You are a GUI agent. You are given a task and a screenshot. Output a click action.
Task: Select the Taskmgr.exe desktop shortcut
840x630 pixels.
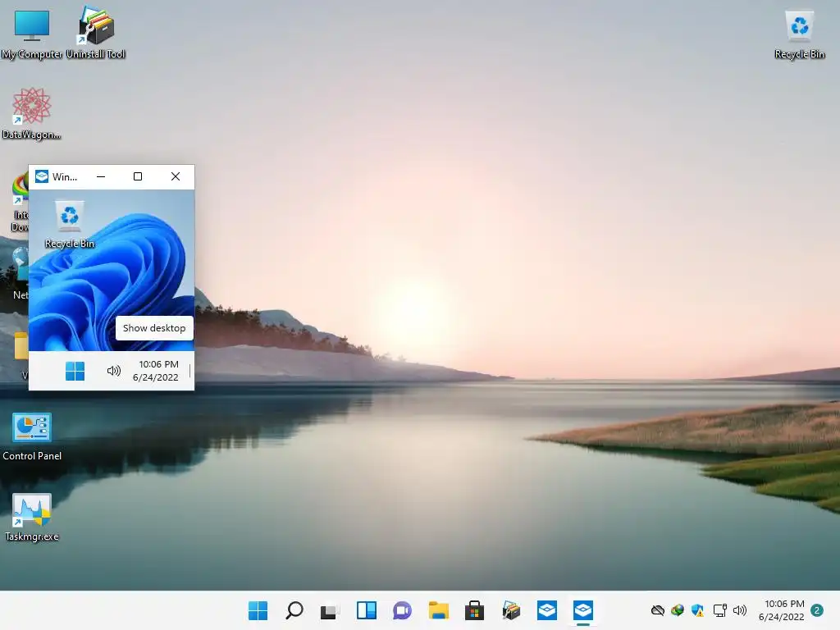tap(32, 517)
